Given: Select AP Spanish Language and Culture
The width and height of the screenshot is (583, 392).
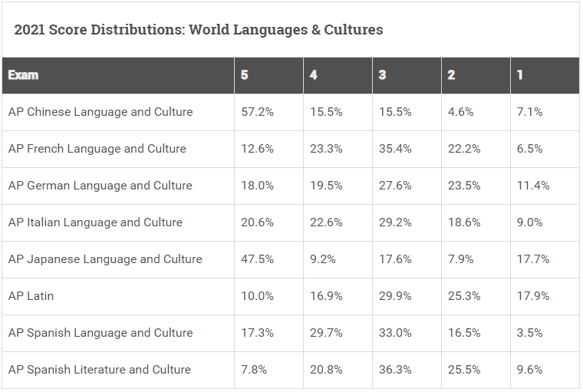Looking at the screenshot, I should click(100, 333).
